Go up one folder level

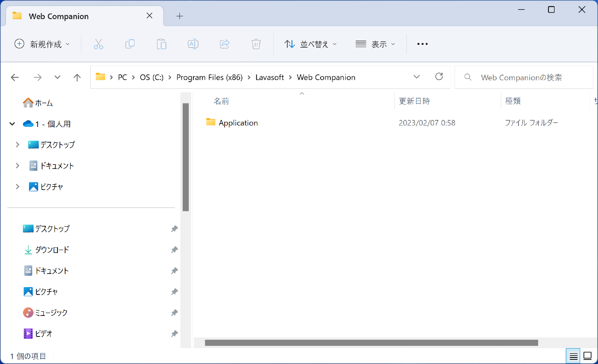click(78, 77)
